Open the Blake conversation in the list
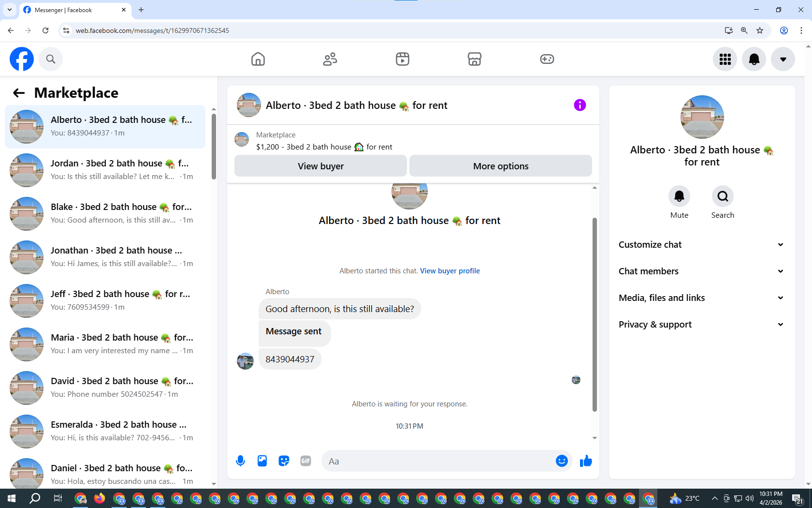The image size is (812, 508). click(105, 214)
